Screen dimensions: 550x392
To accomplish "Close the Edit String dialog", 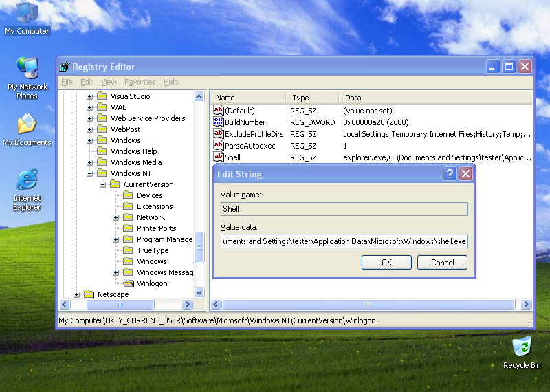I will pyautogui.click(x=466, y=174).
